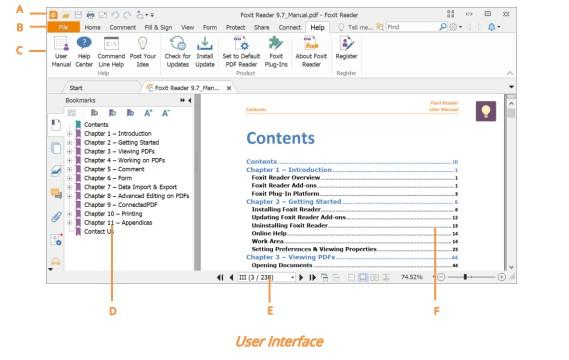
Task: Open the Attachments paperclip panel
Action: pos(56,217)
